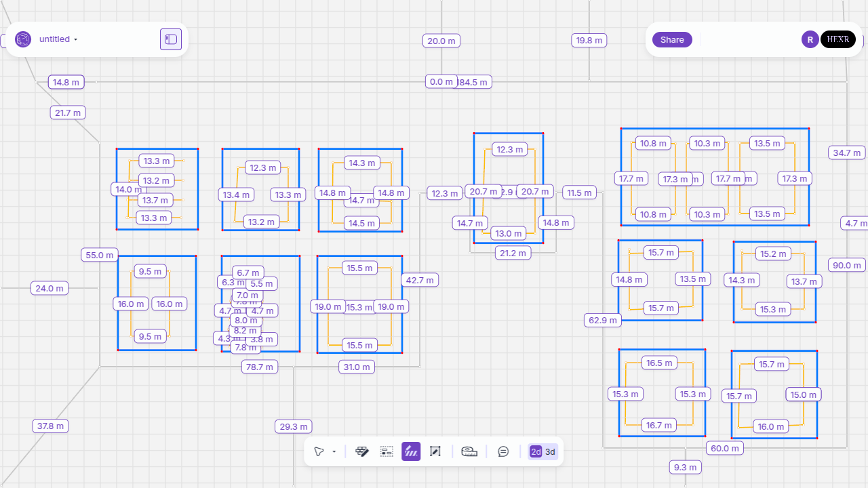
Task: Open the R user avatar
Action: coord(810,39)
